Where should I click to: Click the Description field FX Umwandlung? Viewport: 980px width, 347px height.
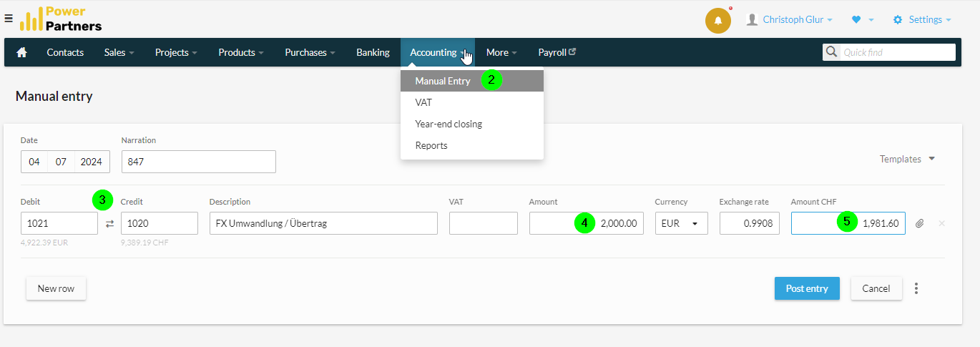tap(323, 223)
